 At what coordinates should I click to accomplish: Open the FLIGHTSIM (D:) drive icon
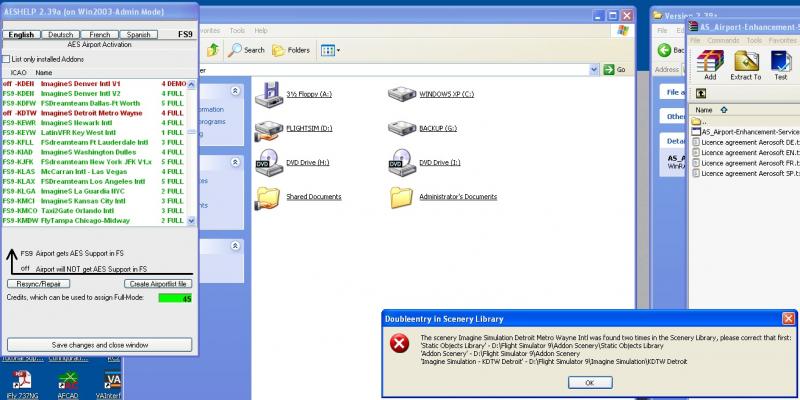[x=269, y=130]
